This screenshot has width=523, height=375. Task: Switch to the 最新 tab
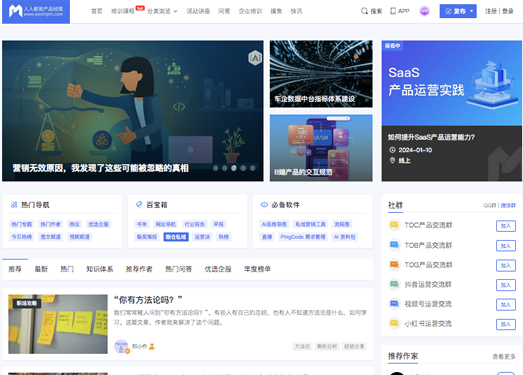coord(41,269)
